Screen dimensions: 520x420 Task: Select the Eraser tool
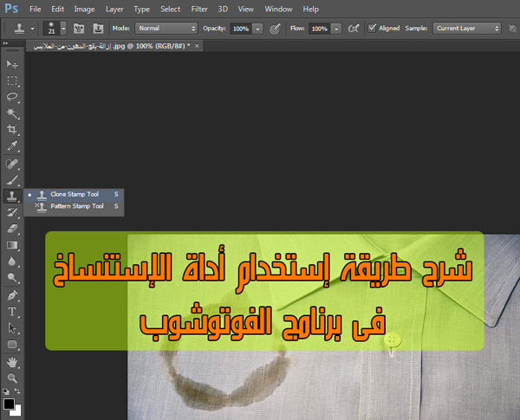(x=12, y=229)
